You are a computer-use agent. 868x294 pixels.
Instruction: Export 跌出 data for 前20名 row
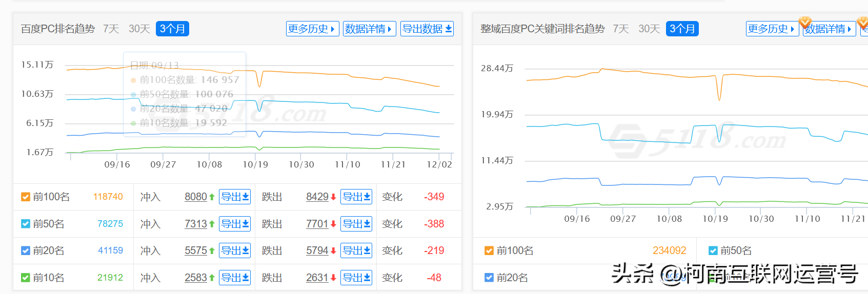point(356,250)
